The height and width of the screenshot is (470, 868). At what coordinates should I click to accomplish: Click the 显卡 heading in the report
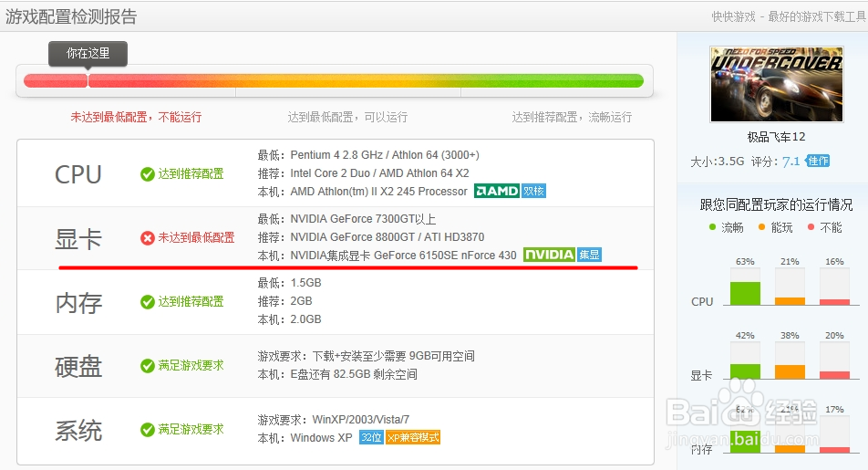(x=78, y=239)
